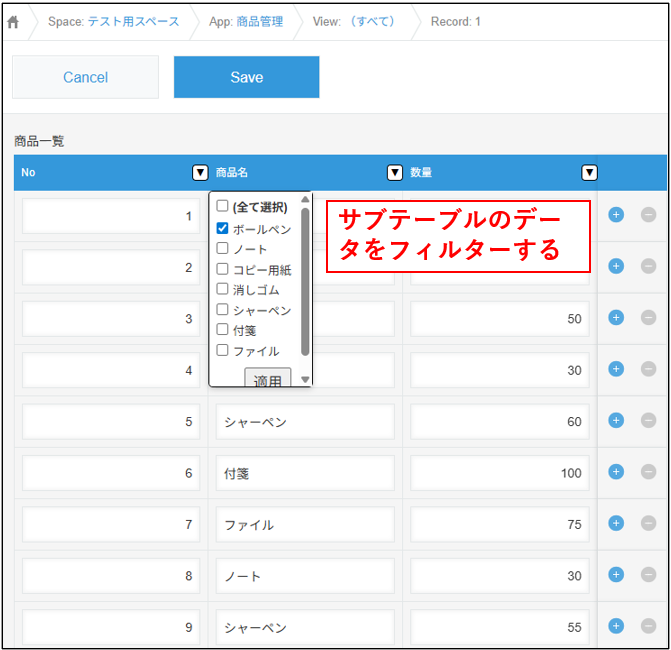Enable the コピー用紙 filter checkbox
The height and width of the screenshot is (650, 671).
[x=223, y=269]
